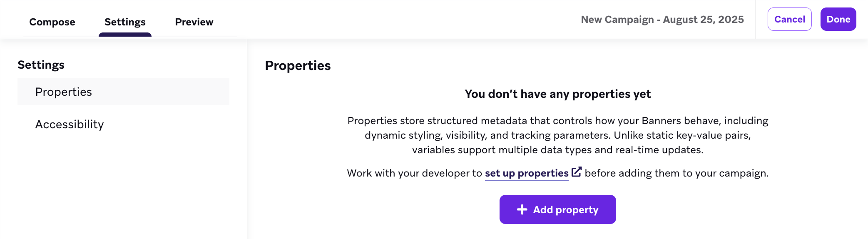Click the Add property button

coord(557,209)
